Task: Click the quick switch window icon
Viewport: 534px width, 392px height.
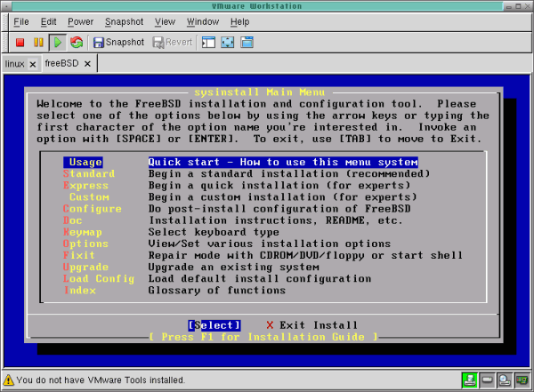Action: click(247, 42)
